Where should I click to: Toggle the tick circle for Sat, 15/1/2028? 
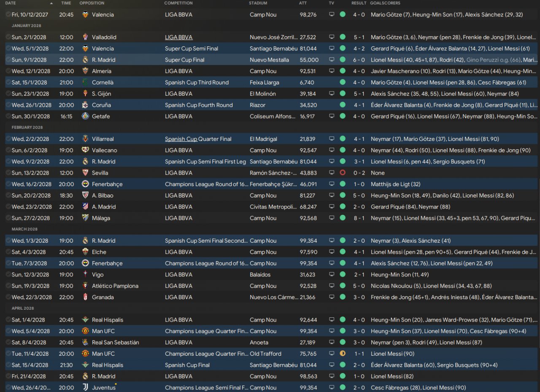coord(8,82)
